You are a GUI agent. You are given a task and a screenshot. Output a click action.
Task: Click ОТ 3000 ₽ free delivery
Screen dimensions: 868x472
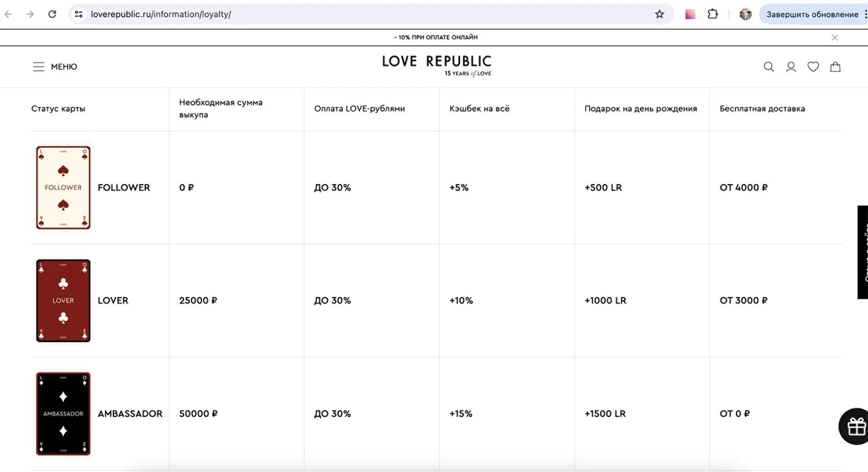pyautogui.click(x=744, y=300)
